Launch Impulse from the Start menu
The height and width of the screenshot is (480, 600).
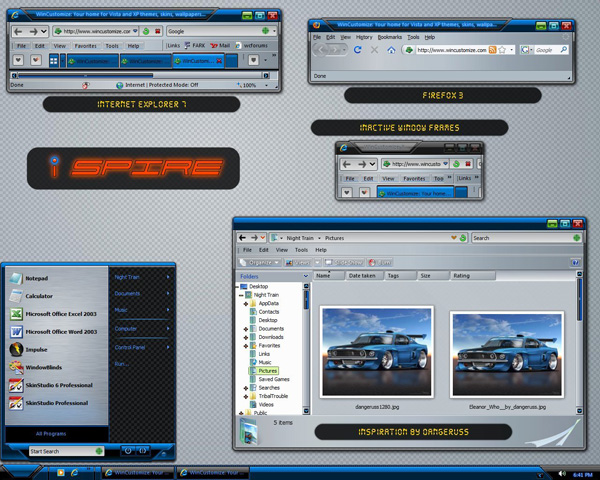[56, 349]
